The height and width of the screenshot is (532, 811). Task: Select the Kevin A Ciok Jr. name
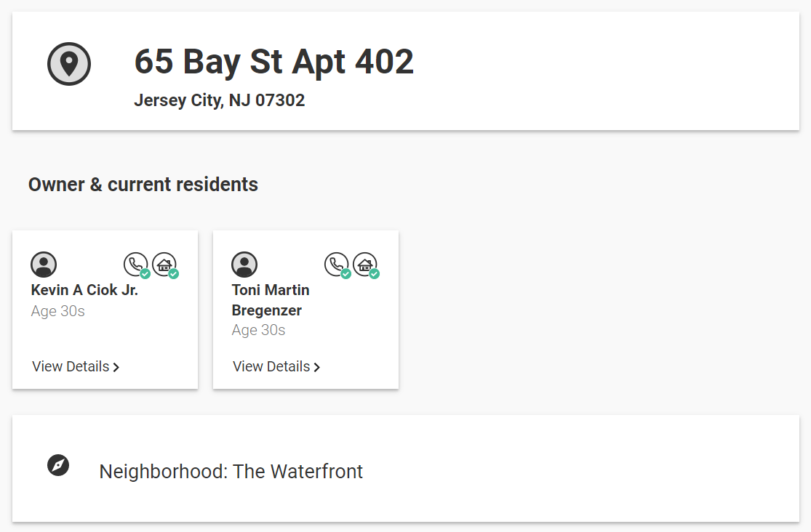click(84, 290)
